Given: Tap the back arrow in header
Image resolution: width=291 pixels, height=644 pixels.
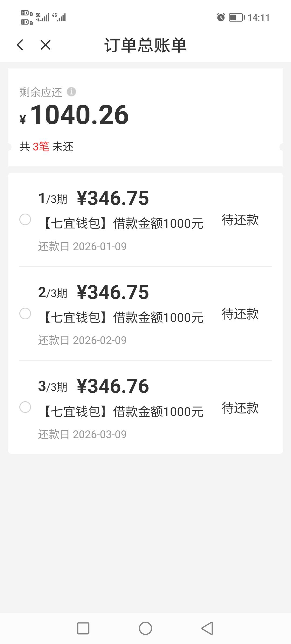Looking at the screenshot, I should coord(20,45).
